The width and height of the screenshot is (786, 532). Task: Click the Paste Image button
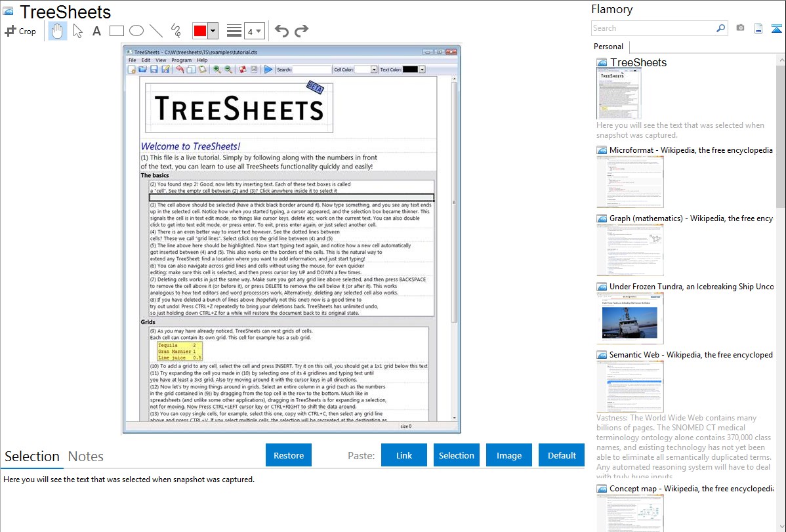tap(508, 455)
